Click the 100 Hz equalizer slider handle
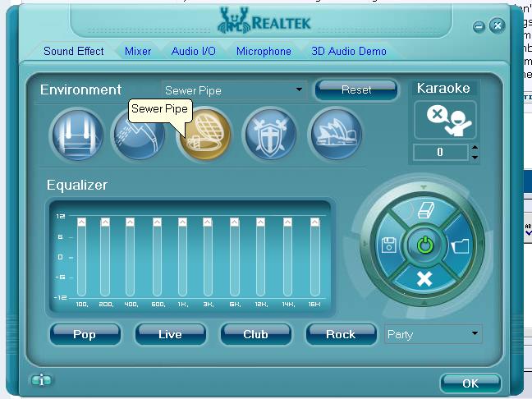This screenshot has width=532, height=399. click(81, 222)
